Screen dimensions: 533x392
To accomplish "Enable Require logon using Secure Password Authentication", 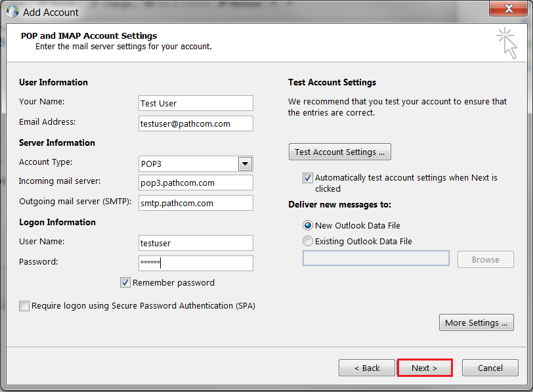I will click(24, 305).
